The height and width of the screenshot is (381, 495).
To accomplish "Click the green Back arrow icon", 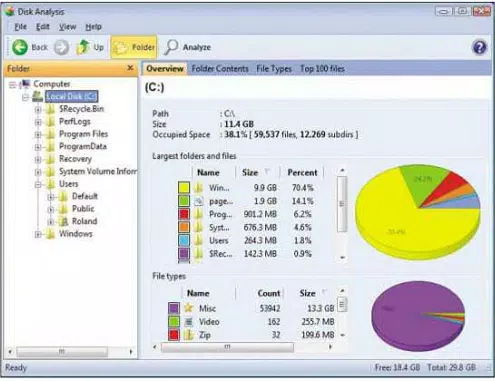I will point(20,47).
